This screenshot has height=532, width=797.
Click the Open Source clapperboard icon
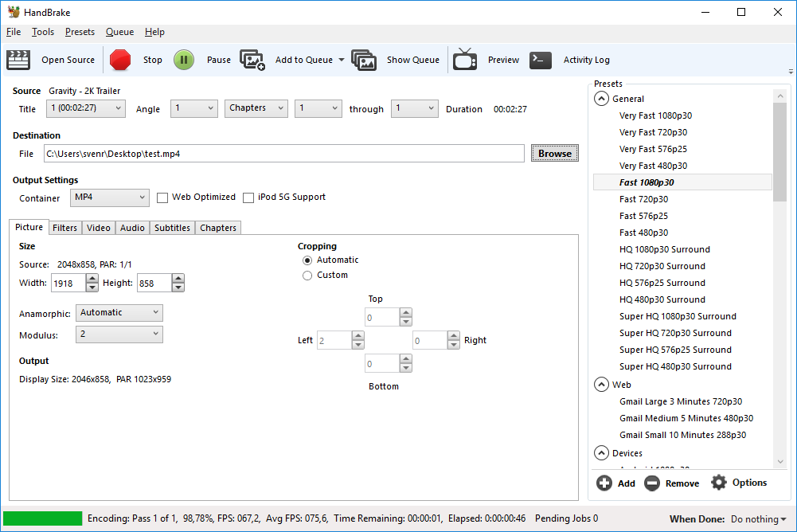tap(18, 60)
